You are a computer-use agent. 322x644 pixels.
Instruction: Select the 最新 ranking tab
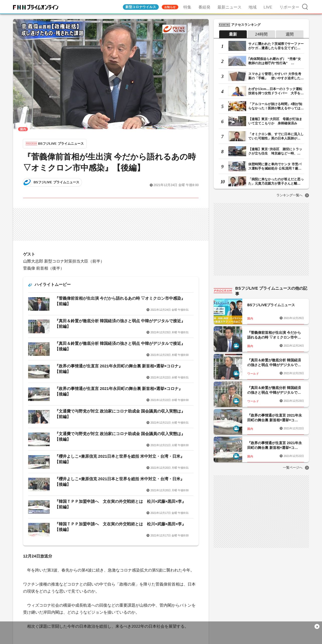(x=233, y=34)
